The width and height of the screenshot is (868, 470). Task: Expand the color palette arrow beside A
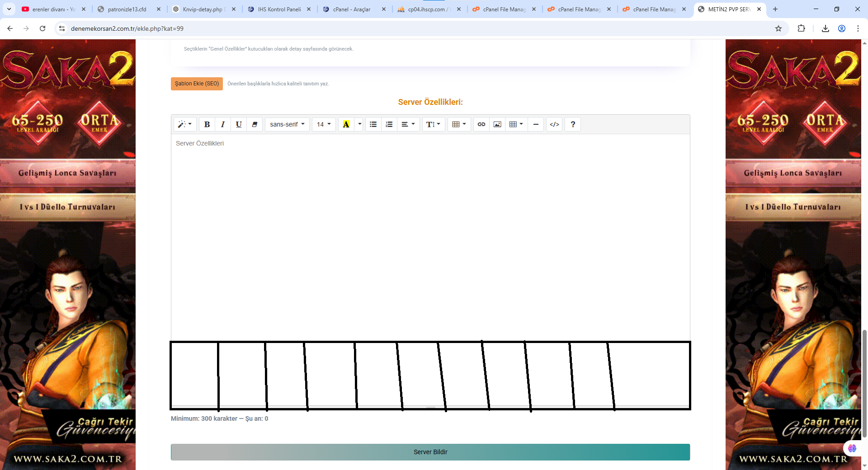pos(359,124)
